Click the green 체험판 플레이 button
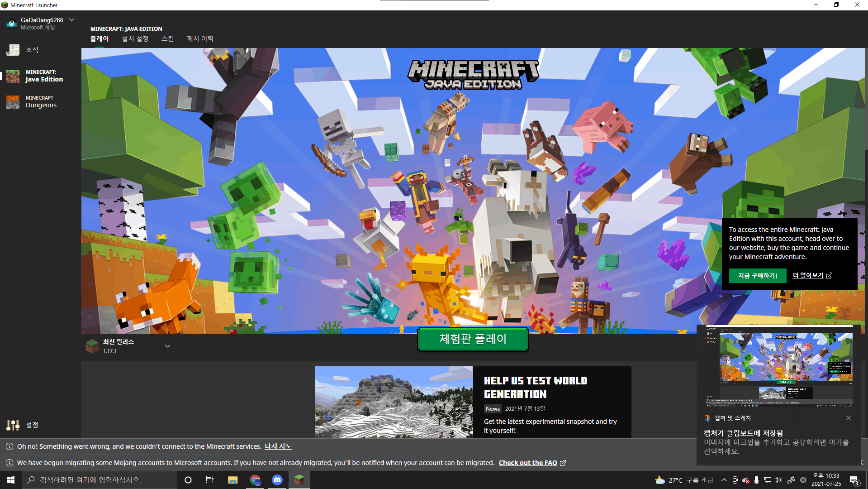 (x=473, y=339)
